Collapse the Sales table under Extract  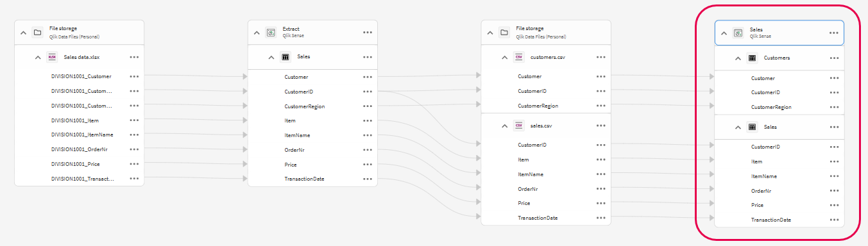(271, 57)
